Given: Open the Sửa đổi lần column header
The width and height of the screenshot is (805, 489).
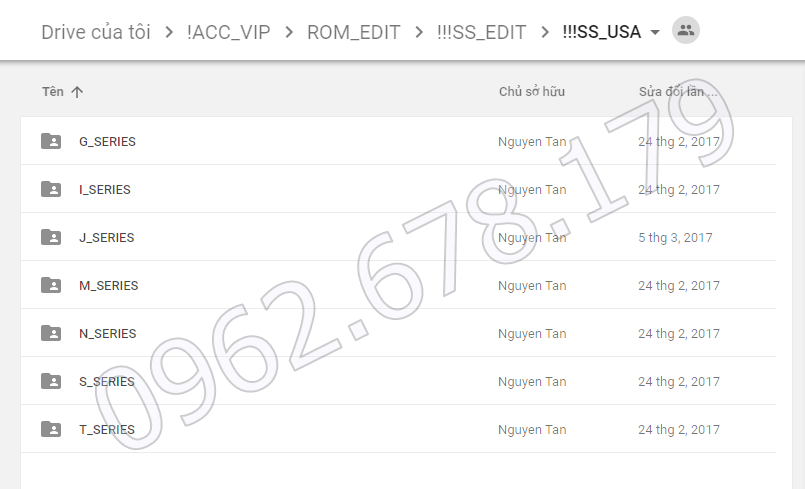Looking at the screenshot, I should pyautogui.click(x=678, y=92).
